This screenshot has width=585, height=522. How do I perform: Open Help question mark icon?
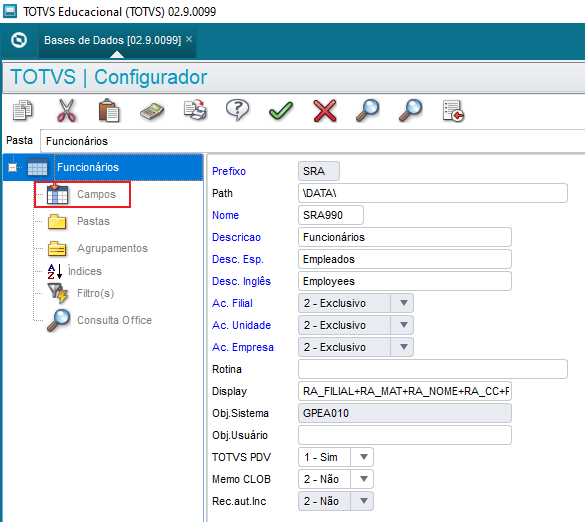click(x=238, y=110)
